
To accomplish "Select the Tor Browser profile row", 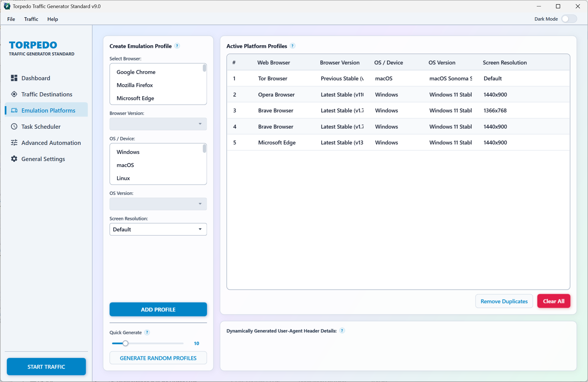I will click(x=398, y=78).
